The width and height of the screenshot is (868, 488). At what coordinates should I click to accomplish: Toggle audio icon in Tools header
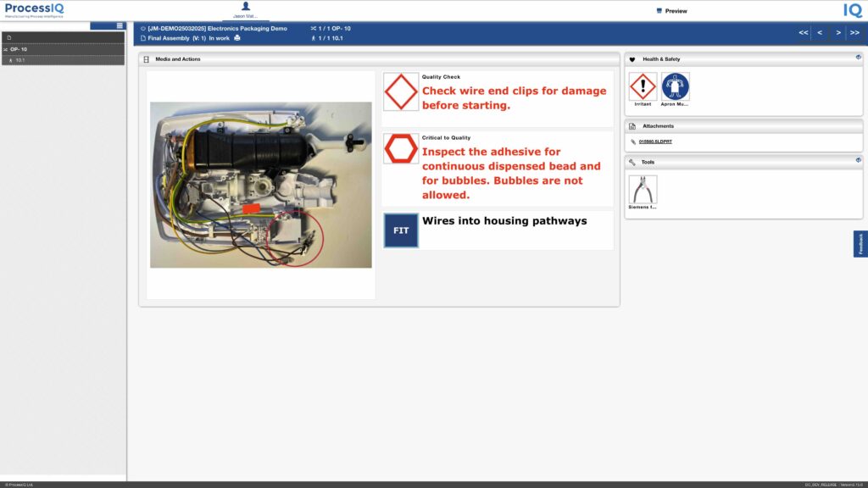[858, 160]
